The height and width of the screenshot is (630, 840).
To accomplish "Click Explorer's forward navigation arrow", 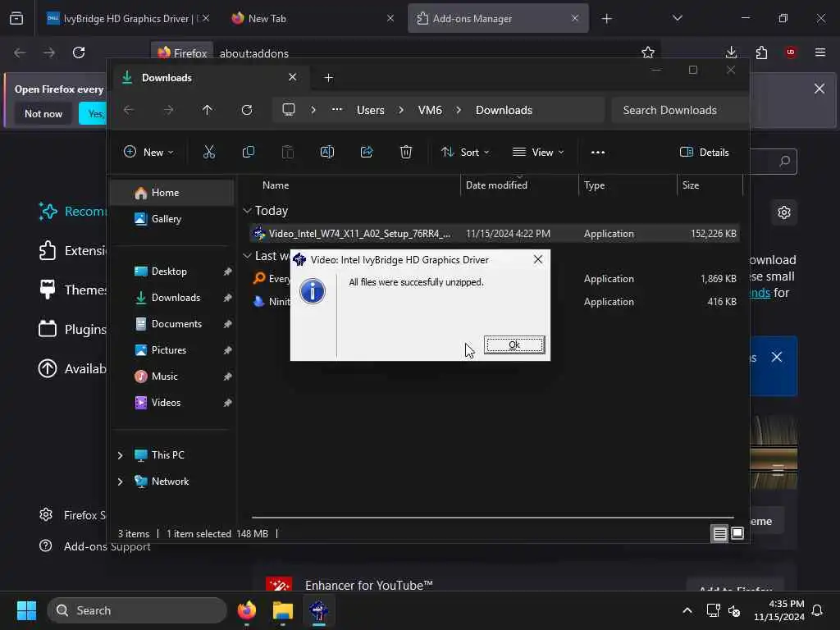I will 168,110.
